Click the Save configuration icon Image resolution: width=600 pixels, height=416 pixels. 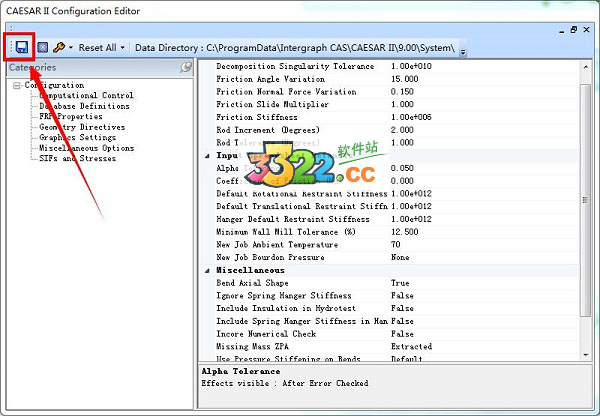coord(22,47)
